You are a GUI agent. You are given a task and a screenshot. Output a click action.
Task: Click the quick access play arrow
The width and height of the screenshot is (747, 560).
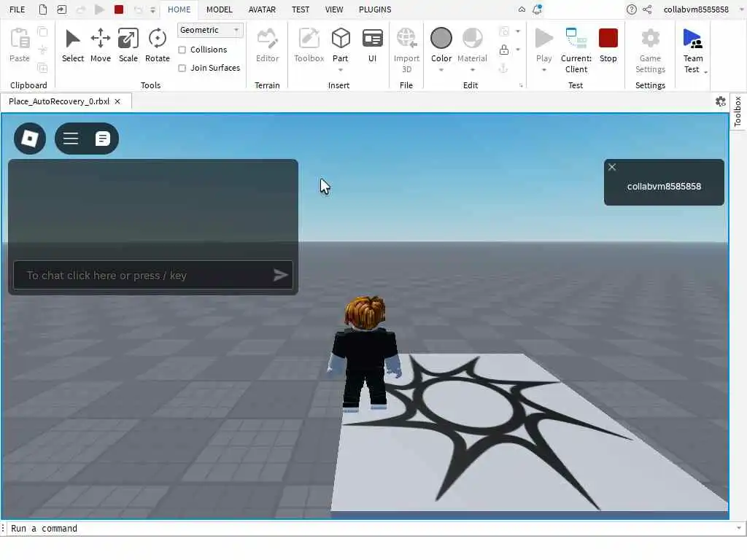tap(99, 9)
